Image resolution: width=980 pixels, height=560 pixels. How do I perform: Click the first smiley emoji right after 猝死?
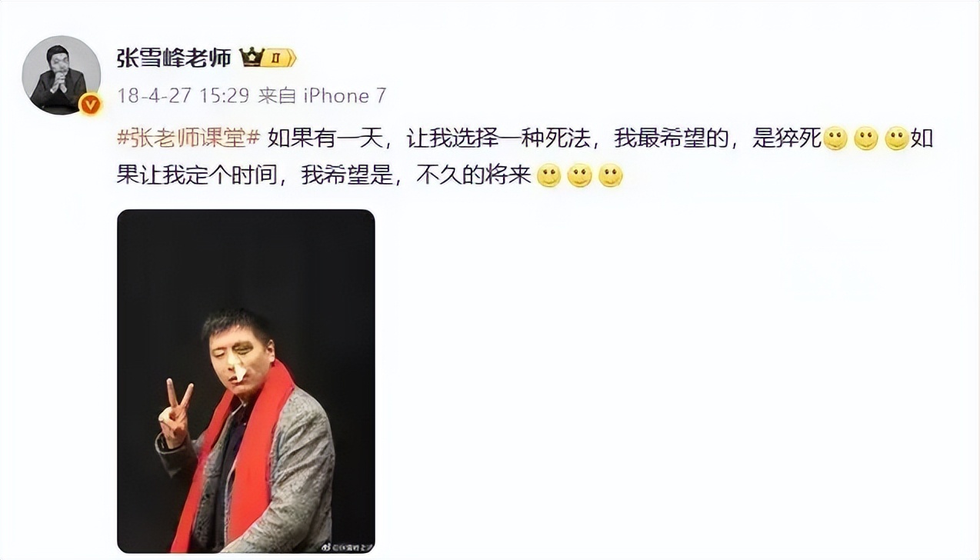[835, 139]
